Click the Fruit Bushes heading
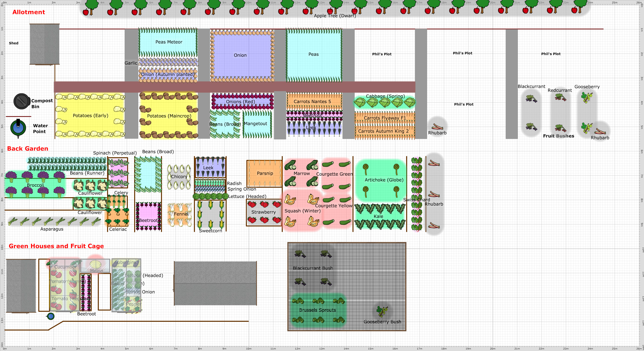The height and width of the screenshot is (351, 644). click(559, 136)
